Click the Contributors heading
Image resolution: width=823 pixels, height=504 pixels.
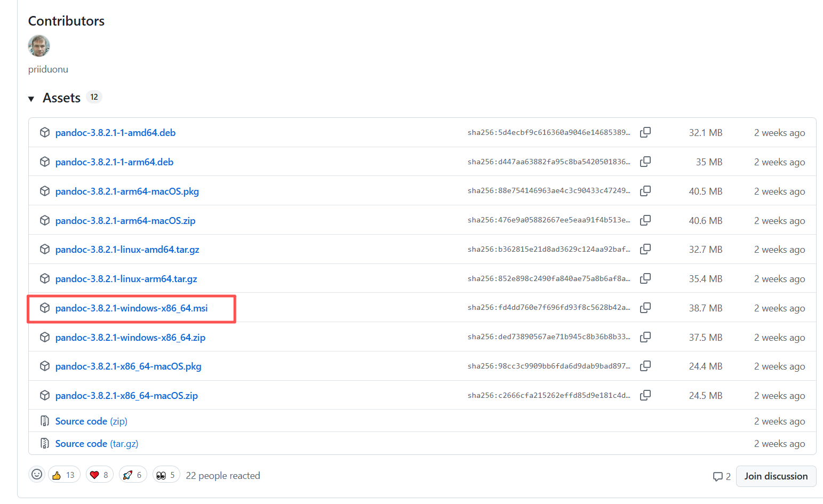66,21
